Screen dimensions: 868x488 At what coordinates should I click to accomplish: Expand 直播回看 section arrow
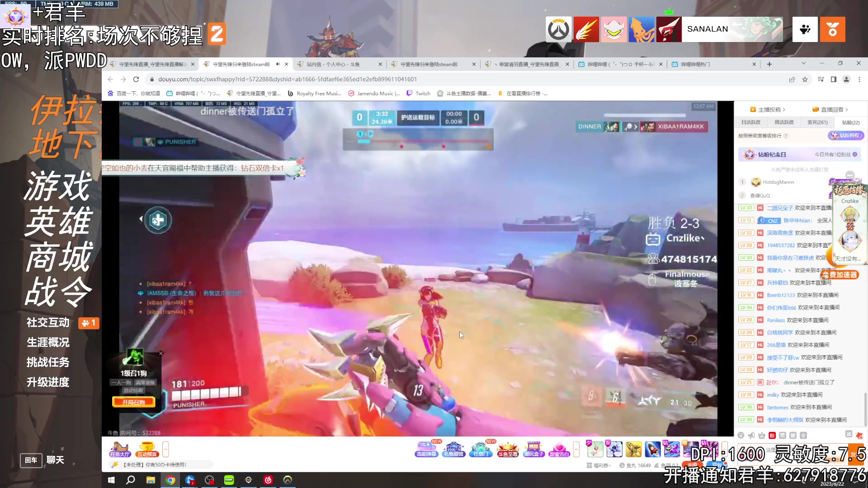(846, 109)
